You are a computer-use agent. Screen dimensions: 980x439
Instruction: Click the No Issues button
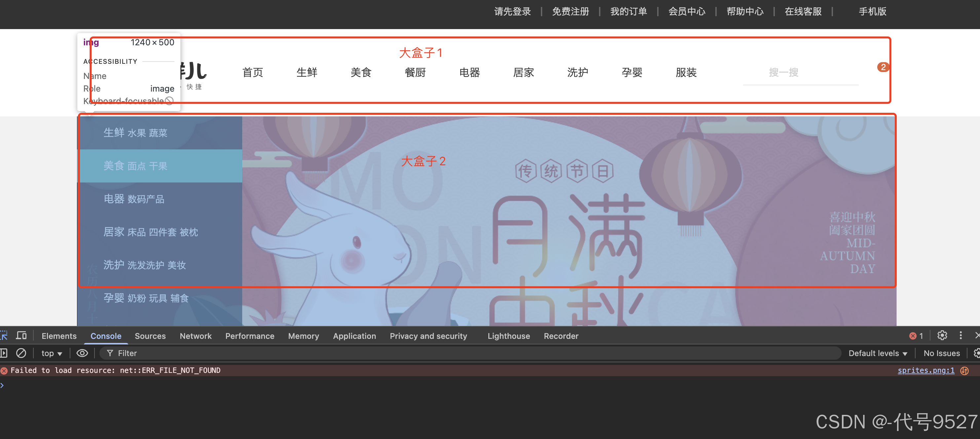[x=941, y=353]
